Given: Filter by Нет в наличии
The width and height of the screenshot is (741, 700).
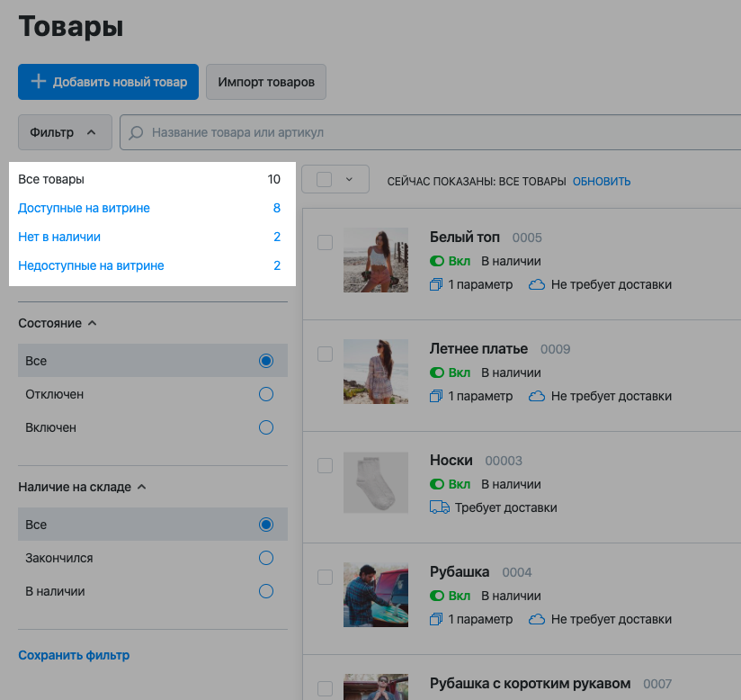Looking at the screenshot, I should pos(59,237).
